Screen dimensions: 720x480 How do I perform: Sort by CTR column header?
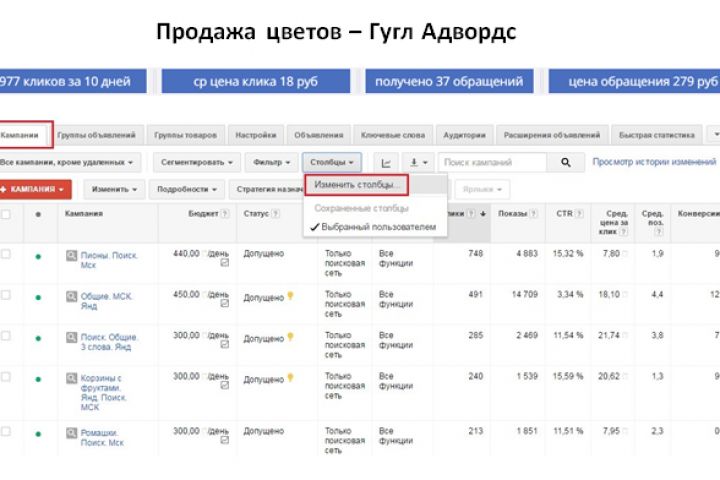click(564, 214)
